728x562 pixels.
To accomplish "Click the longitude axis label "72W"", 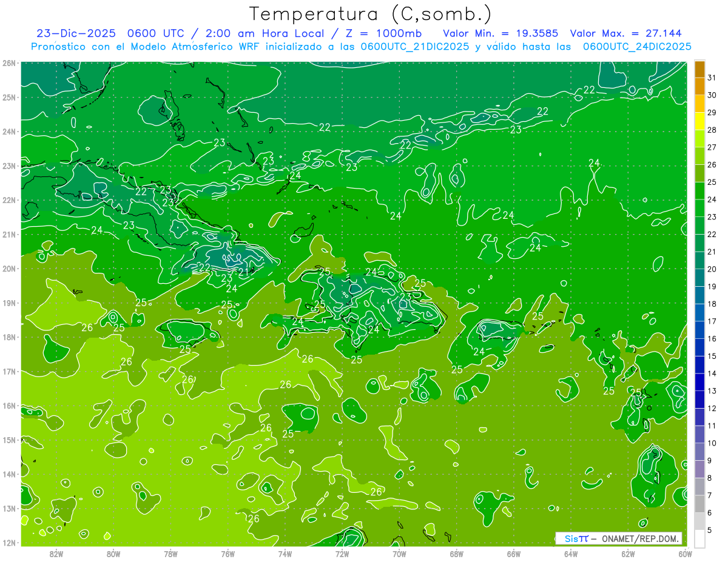I will tap(342, 553).
